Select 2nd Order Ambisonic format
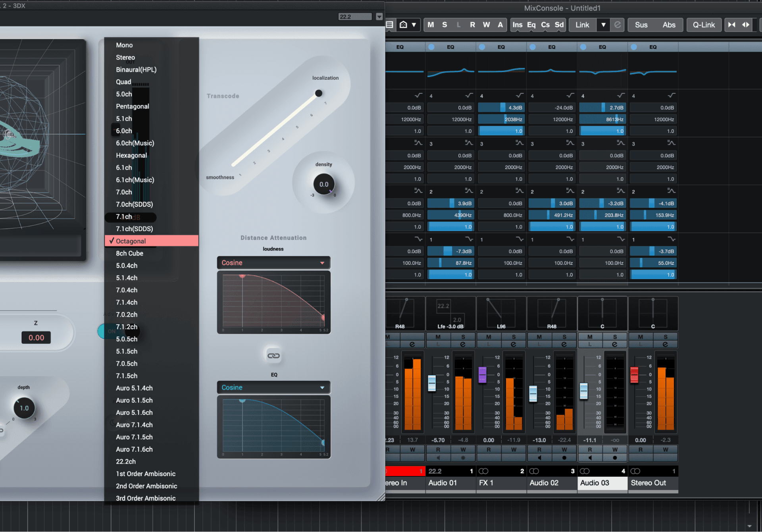 click(x=146, y=486)
